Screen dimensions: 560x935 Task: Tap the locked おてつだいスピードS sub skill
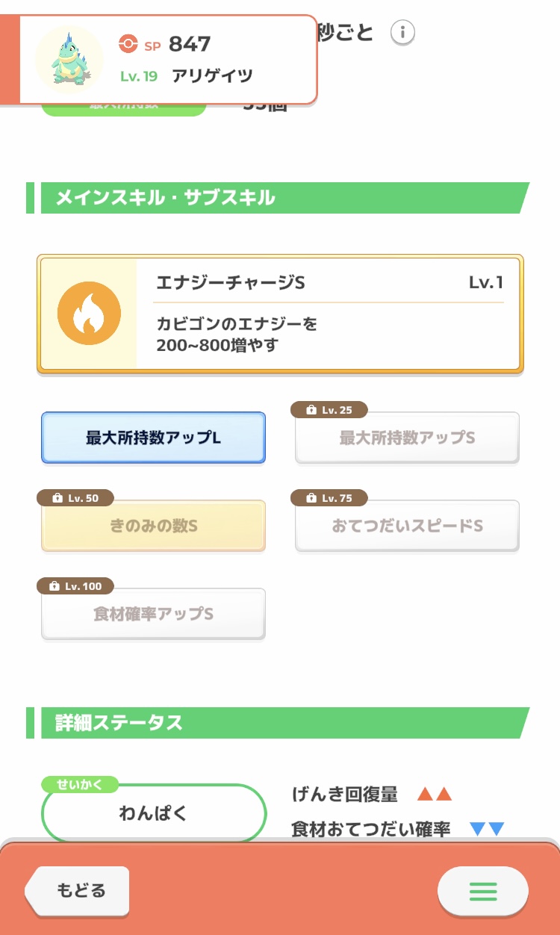(407, 527)
